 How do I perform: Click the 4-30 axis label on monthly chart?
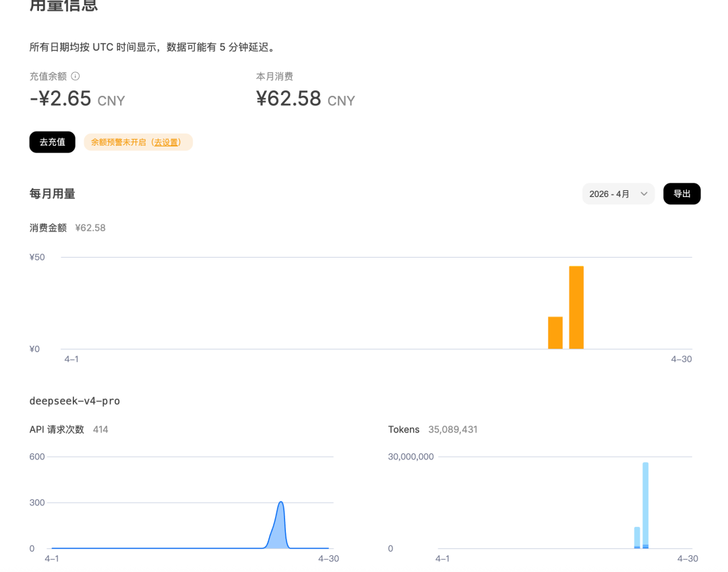point(681,359)
